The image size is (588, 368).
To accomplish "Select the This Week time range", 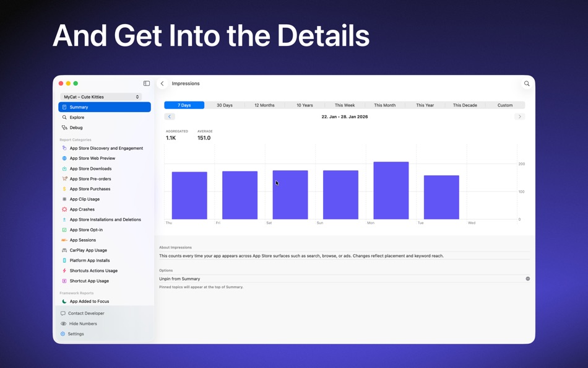I will pyautogui.click(x=345, y=105).
